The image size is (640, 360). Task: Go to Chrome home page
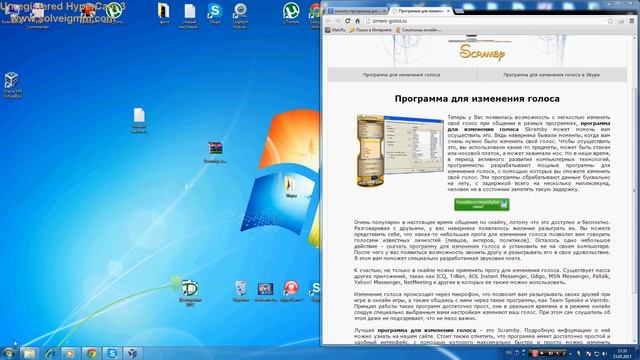pos(358,20)
